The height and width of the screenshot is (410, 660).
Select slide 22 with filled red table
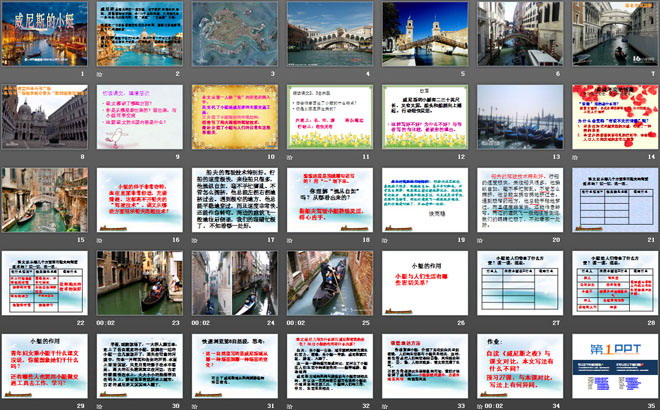[x=45, y=283]
